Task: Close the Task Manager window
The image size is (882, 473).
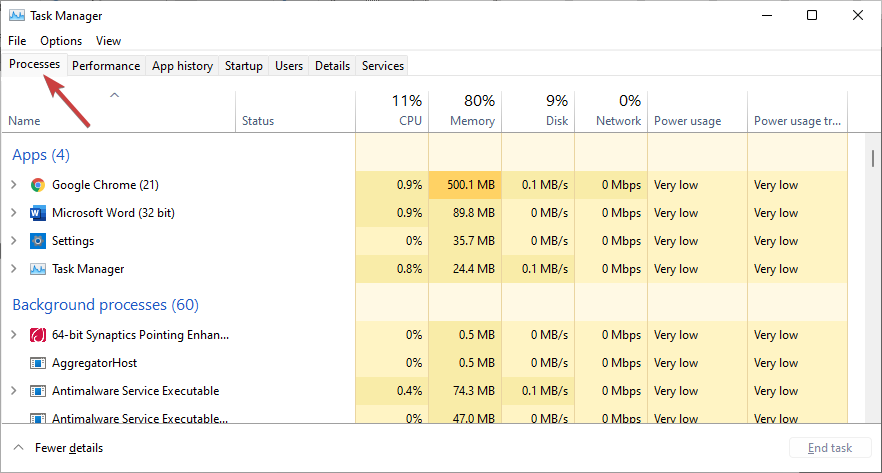Action: point(858,15)
